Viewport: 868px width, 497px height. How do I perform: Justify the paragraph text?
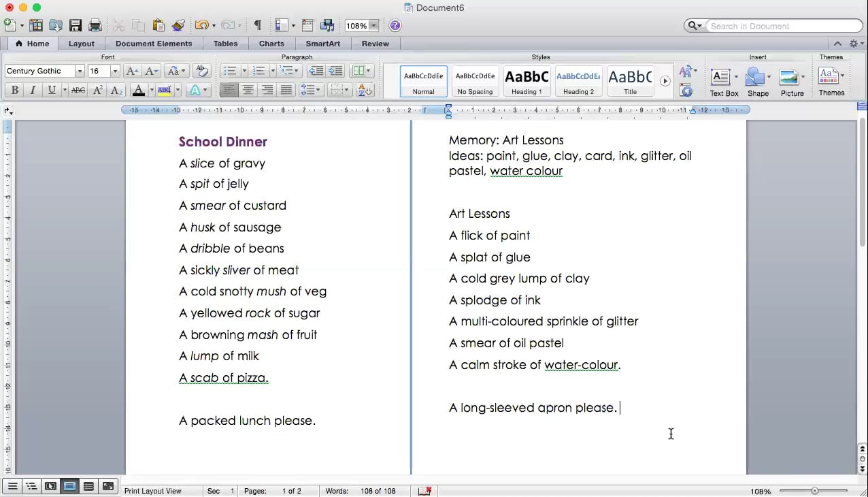pyautogui.click(x=286, y=90)
